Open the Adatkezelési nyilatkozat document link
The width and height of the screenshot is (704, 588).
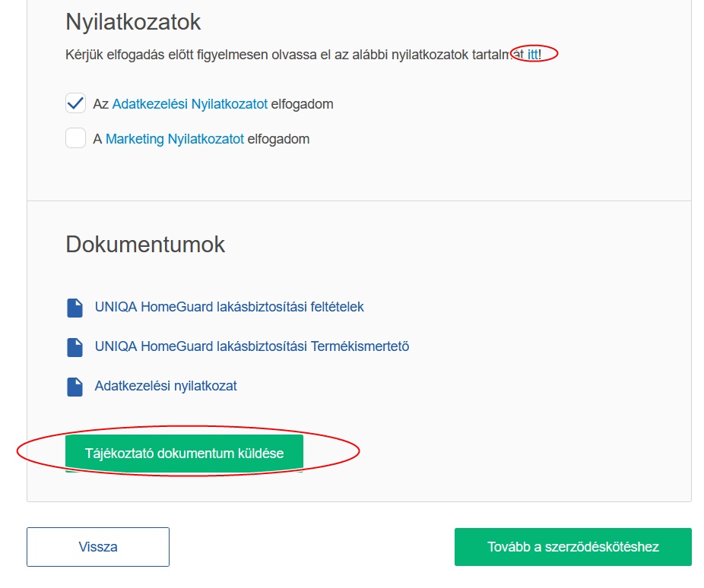tap(166, 386)
